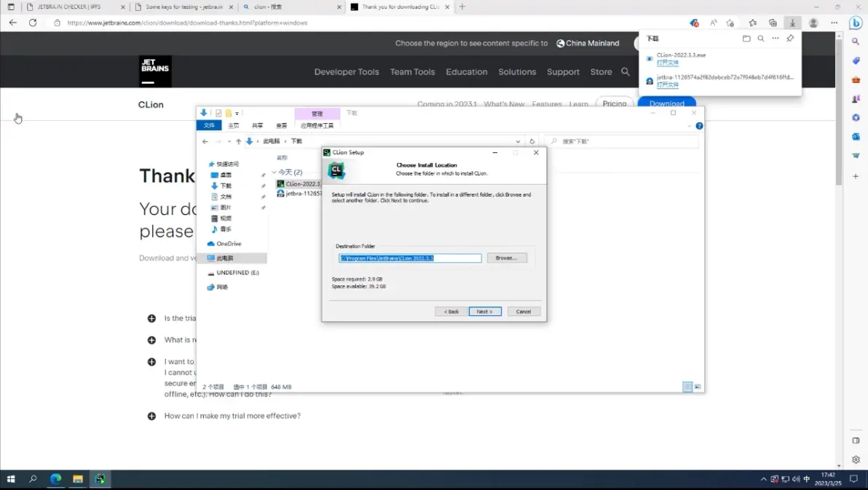
Task: Open Edge collections icon
Action: [x=773, y=23]
